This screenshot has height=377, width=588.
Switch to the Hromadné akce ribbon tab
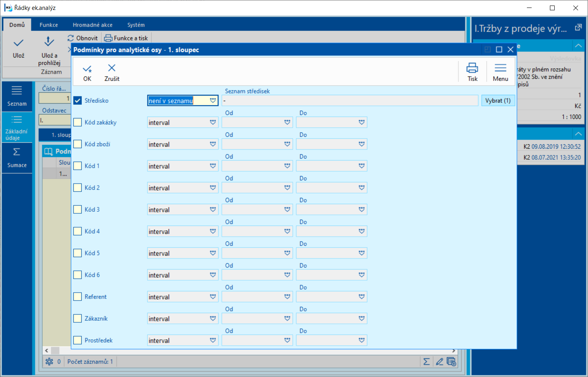coord(92,25)
